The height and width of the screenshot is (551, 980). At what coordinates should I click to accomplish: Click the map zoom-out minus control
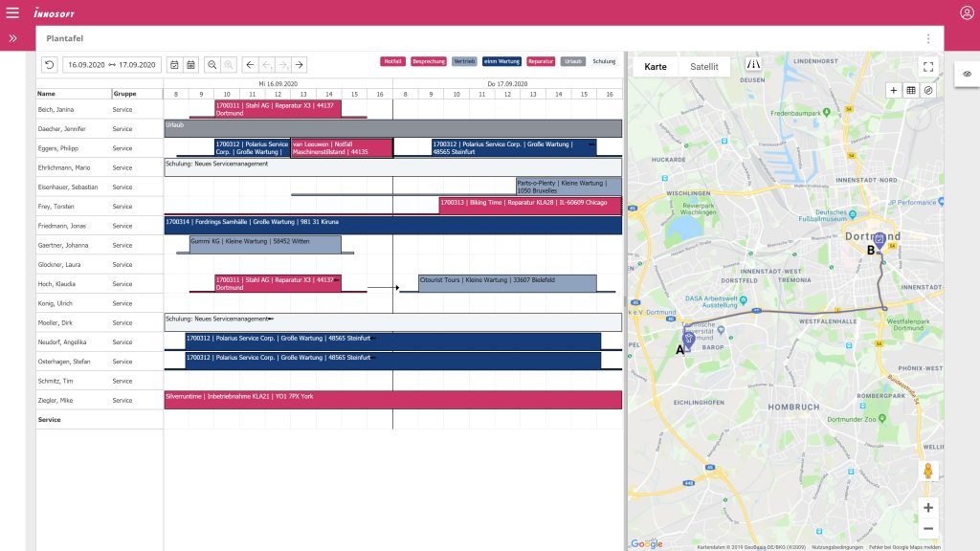927,528
